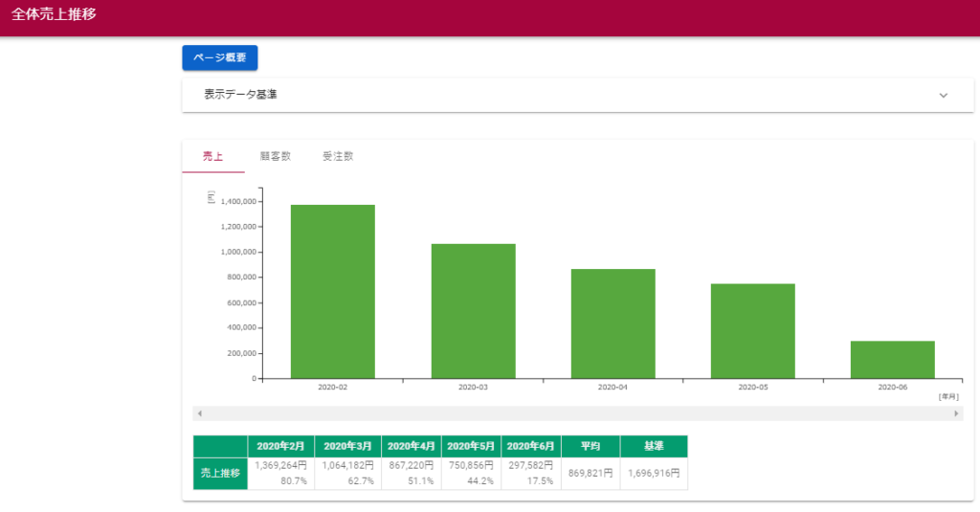
Task: Select the 2020-05 bar in chart
Action: coord(752,331)
